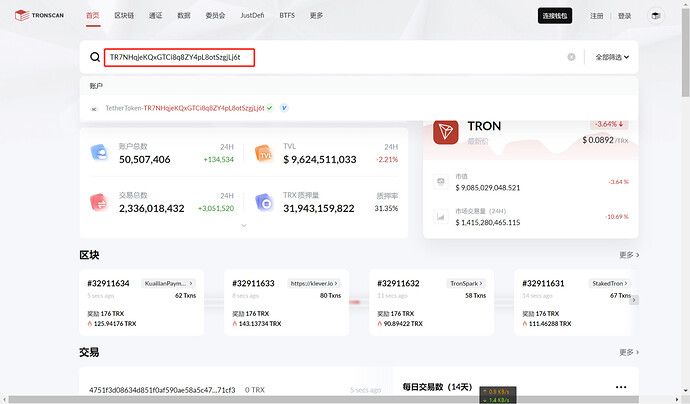
Task: Open block #32911634
Action: point(108,283)
